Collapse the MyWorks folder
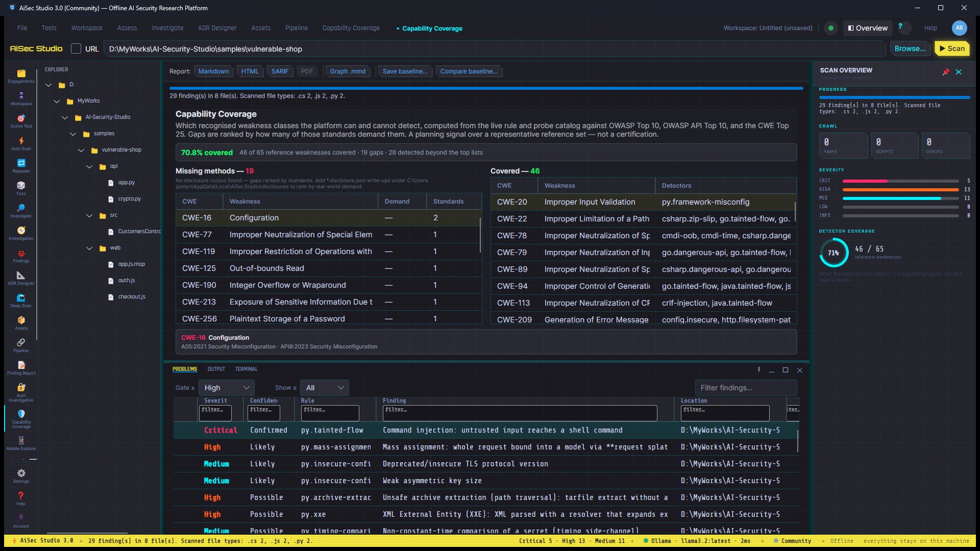 (57, 101)
